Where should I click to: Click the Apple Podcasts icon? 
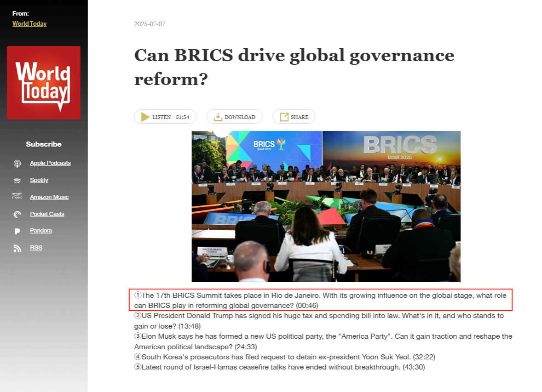17,163
